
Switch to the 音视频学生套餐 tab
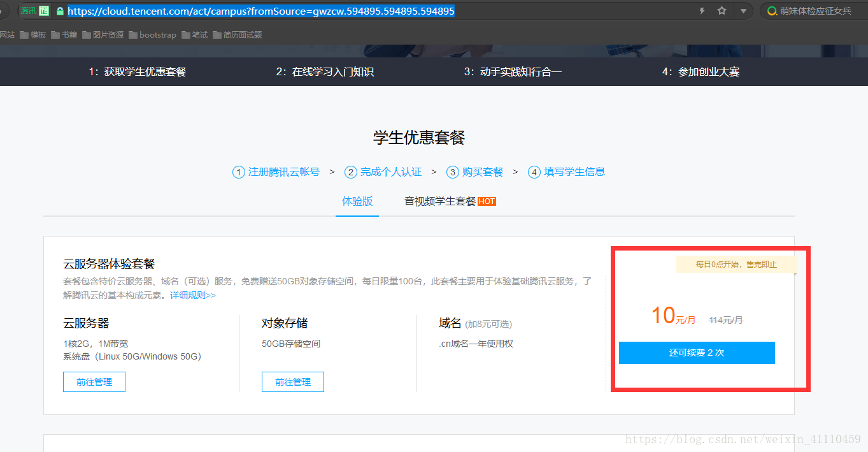click(440, 201)
